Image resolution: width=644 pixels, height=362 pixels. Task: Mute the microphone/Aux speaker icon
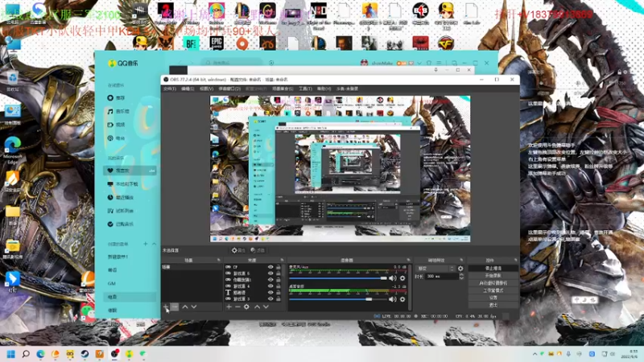coord(393,278)
